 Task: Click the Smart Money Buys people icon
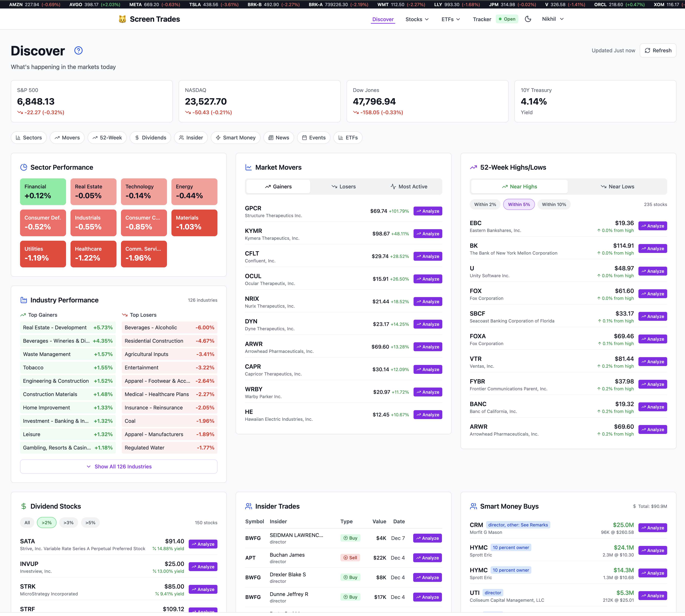(x=473, y=506)
